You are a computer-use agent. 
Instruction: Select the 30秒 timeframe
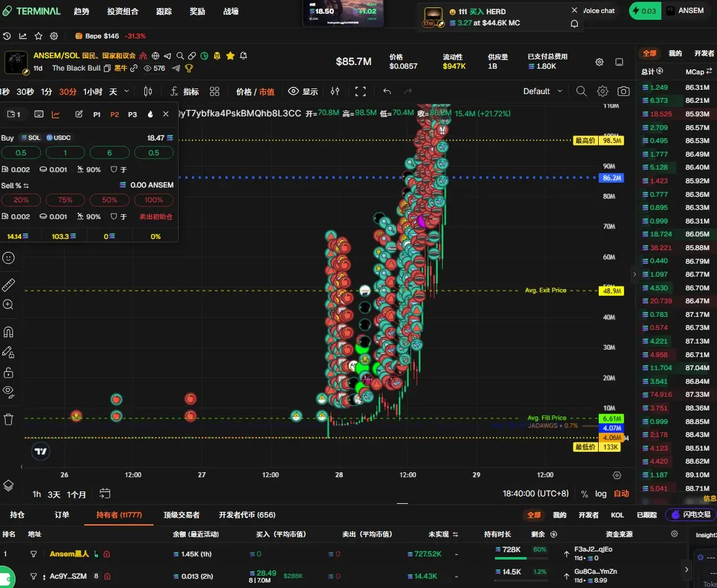(x=25, y=92)
